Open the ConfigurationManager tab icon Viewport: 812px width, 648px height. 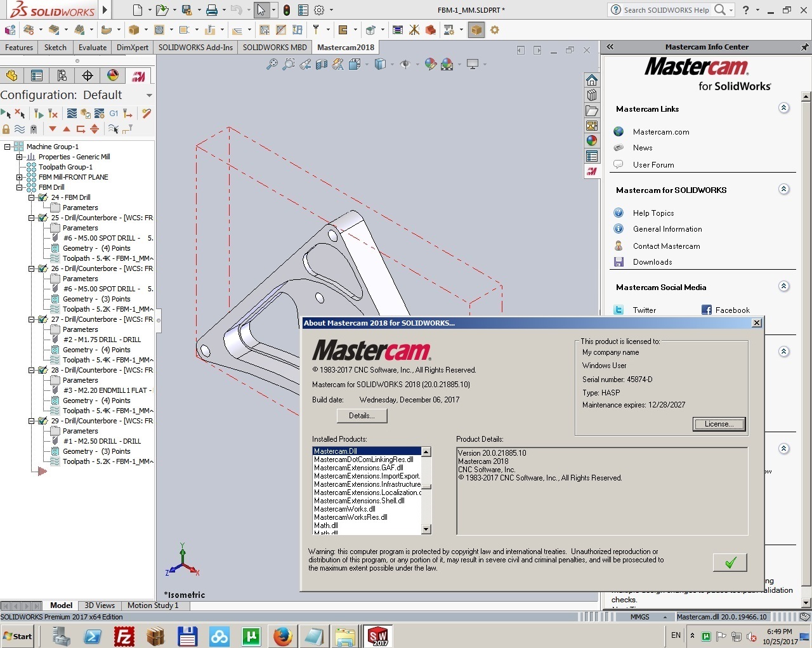[62, 76]
